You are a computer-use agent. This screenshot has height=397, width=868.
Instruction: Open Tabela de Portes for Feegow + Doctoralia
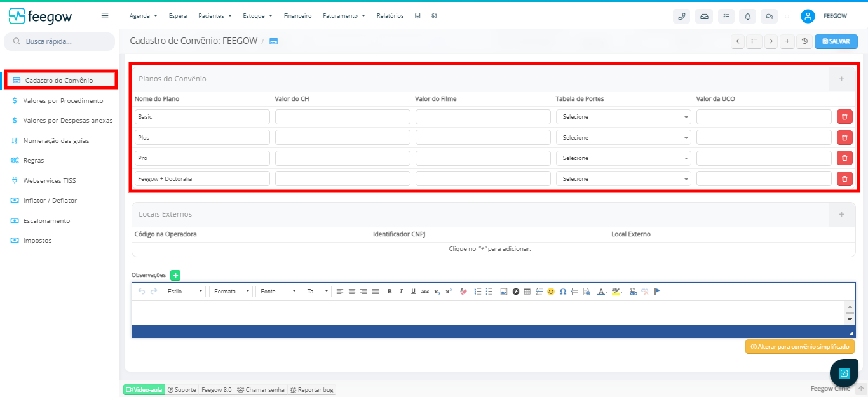click(x=623, y=179)
